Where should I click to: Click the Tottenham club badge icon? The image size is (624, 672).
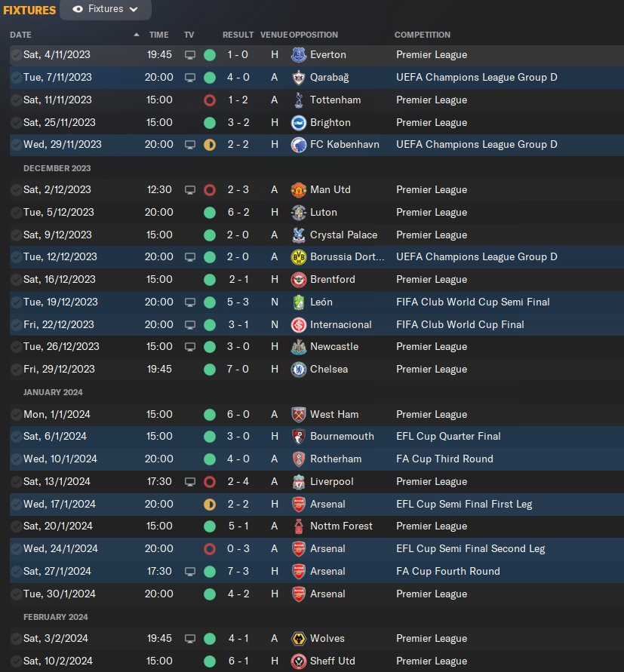(299, 100)
